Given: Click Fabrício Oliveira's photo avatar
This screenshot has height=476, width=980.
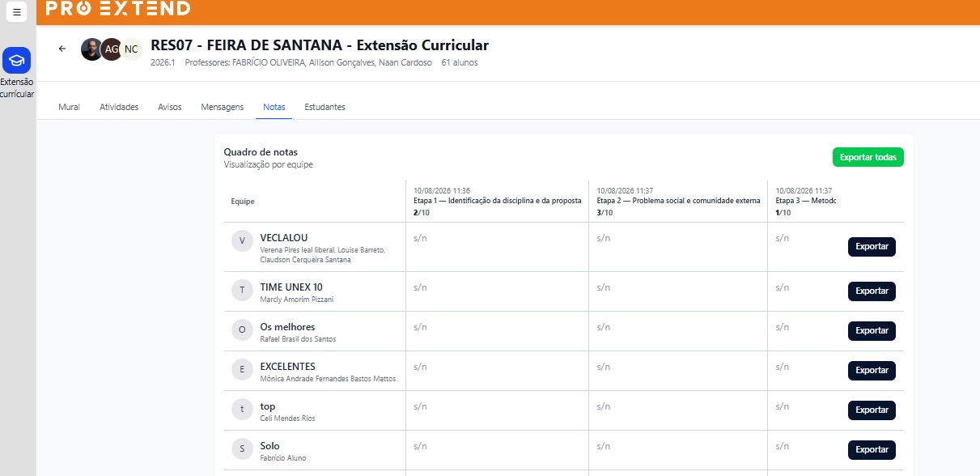Looking at the screenshot, I should coord(92,49).
